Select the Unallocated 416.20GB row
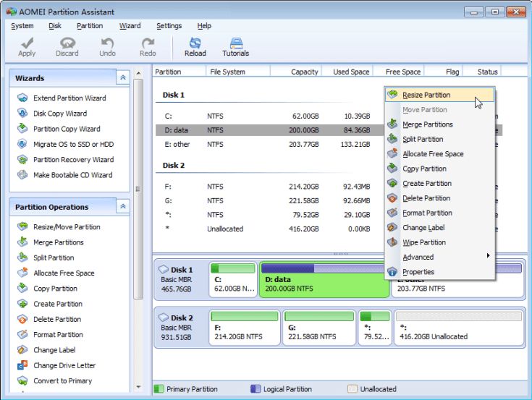The image size is (532, 400). tap(270, 229)
